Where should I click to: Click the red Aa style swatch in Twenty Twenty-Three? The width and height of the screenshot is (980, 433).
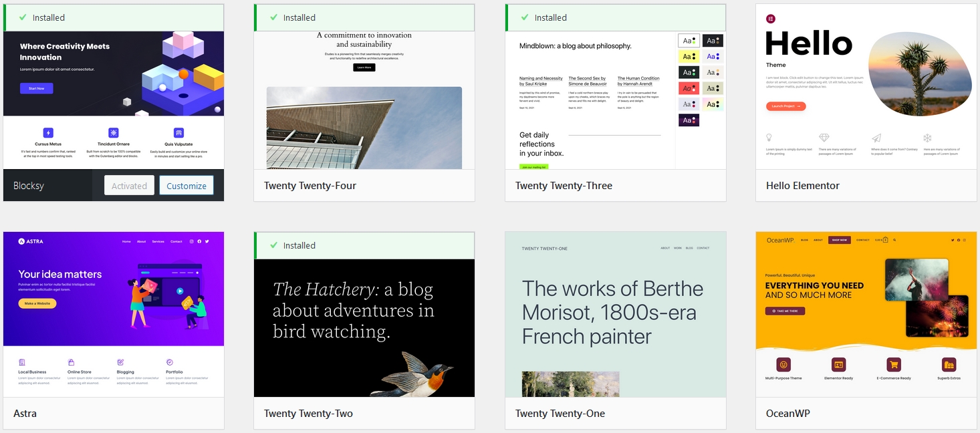tap(689, 88)
